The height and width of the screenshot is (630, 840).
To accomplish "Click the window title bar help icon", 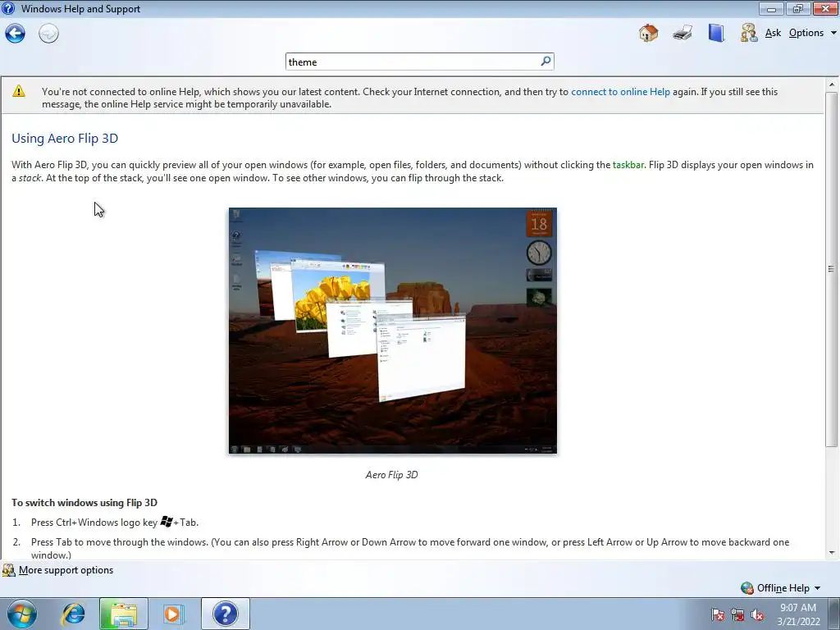I will click(x=8, y=8).
